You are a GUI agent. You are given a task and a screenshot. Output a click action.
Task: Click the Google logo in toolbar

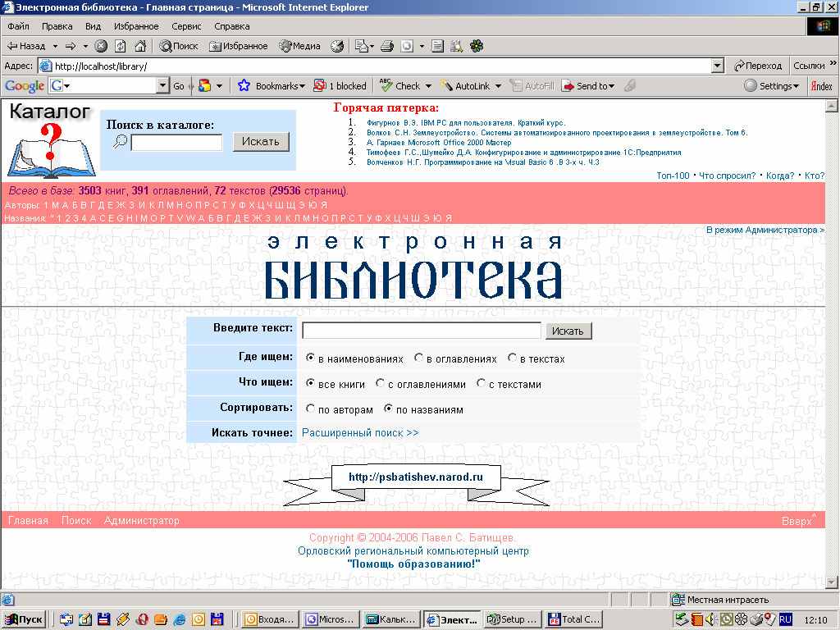click(x=24, y=85)
